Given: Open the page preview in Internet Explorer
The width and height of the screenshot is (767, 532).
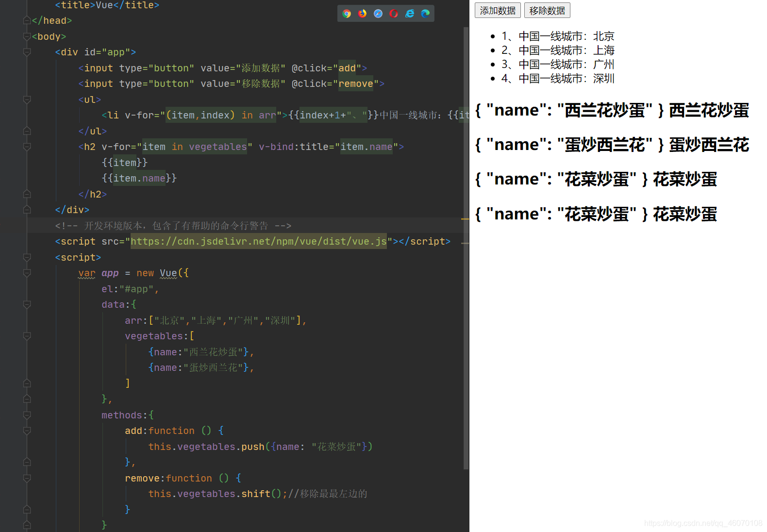Looking at the screenshot, I should pos(410,14).
